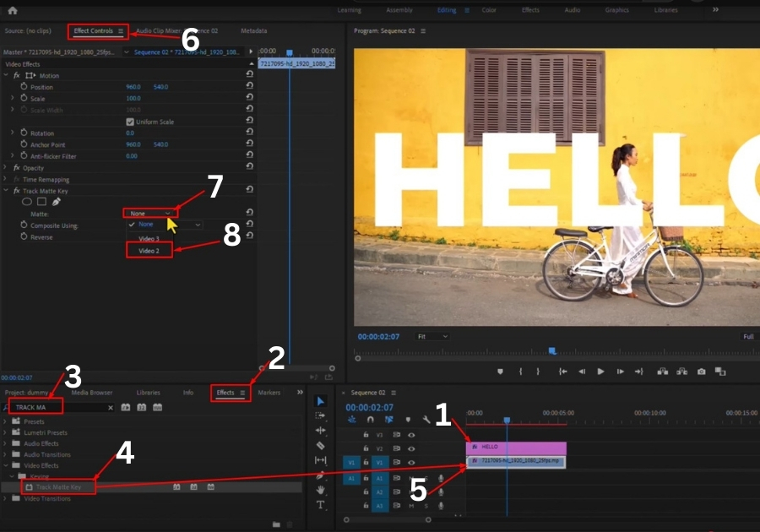Solo the A3 audio track
Image resolution: width=760 pixels, height=532 pixels.
click(x=426, y=506)
